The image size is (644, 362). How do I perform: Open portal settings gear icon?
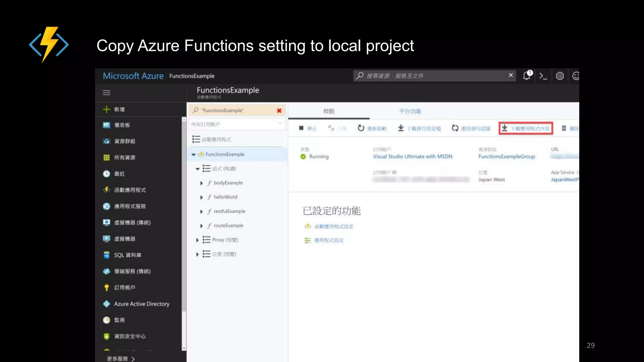click(560, 76)
